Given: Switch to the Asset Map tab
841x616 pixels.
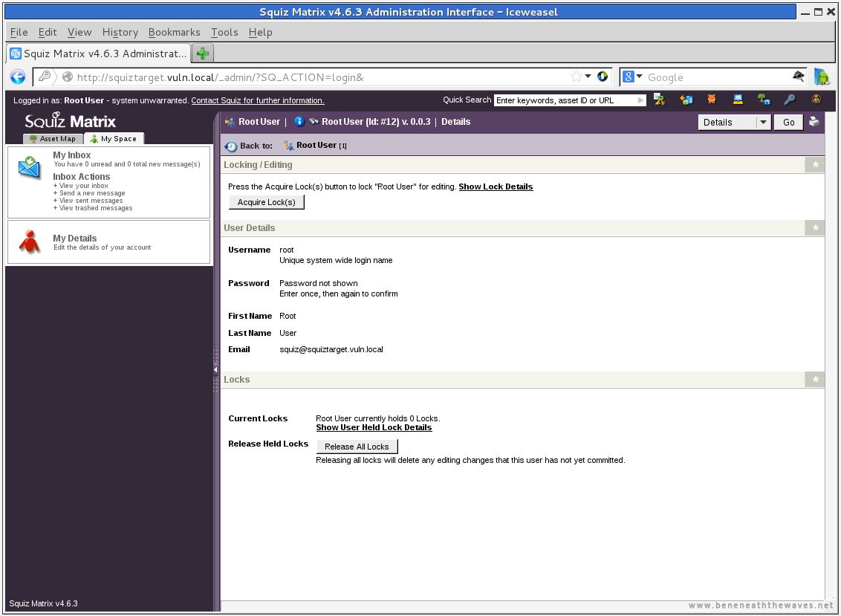Looking at the screenshot, I should click(53, 138).
